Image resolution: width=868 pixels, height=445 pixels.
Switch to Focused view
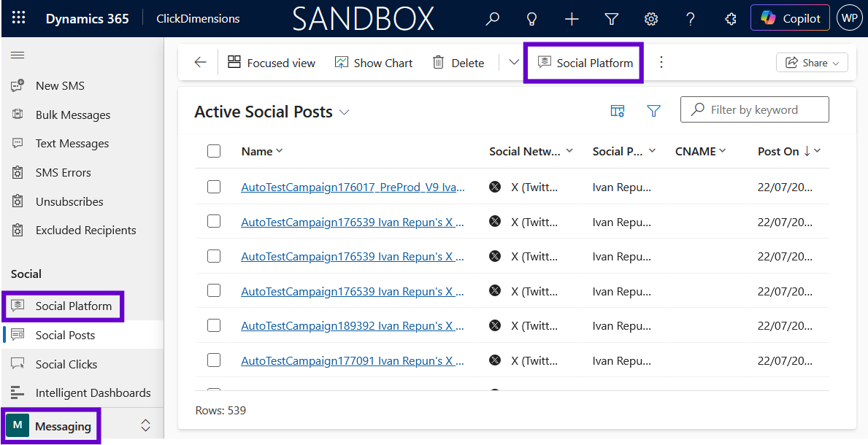(272, 63)
